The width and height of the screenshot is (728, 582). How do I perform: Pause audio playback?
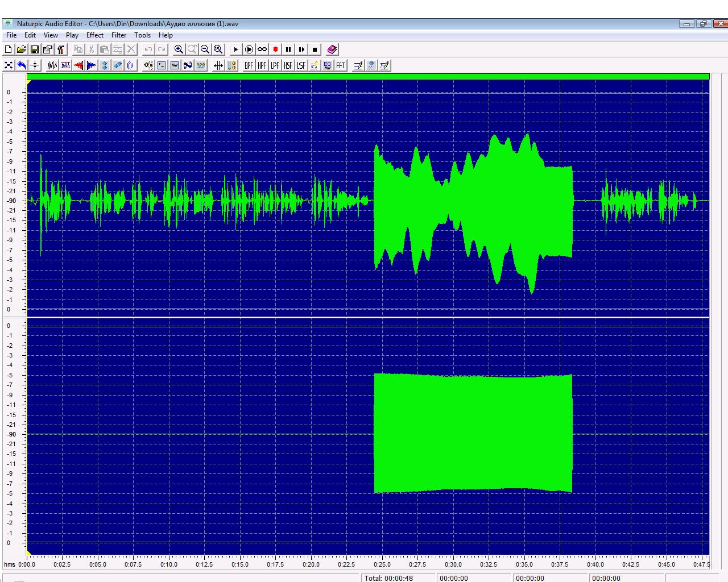[288, 49]
